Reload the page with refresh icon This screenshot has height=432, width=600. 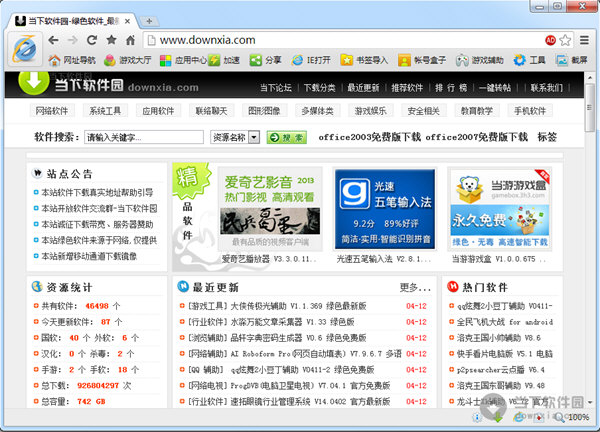click(92, 40)
